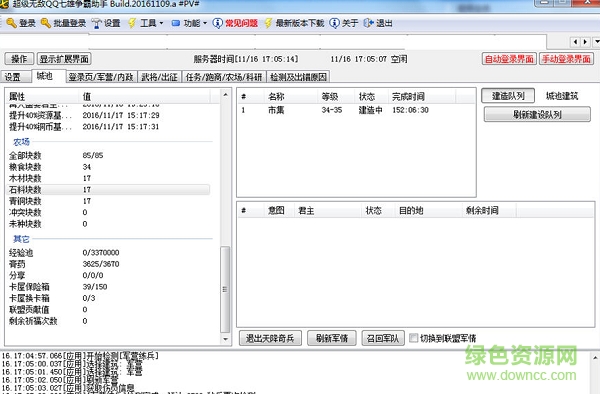Select the 膏药 property row

coord(109,264)
